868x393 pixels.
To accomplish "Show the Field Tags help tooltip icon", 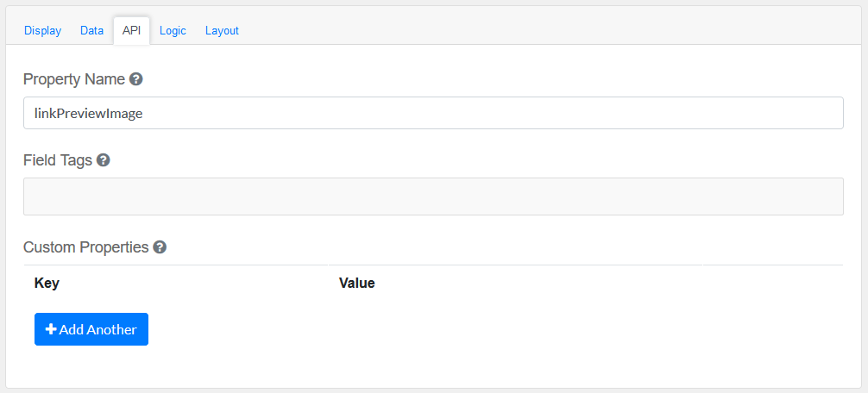I will coord(104,160).
